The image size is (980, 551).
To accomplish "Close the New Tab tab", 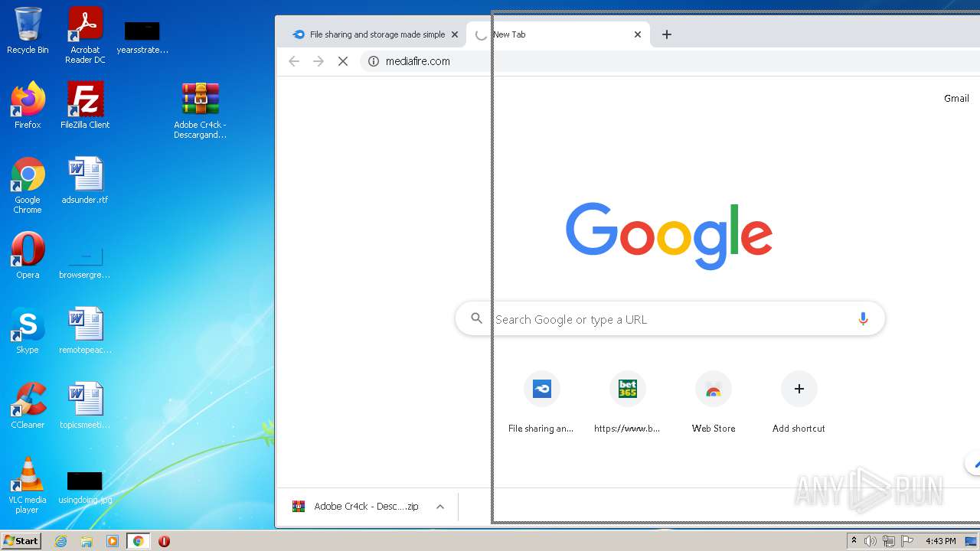I will click(638, 34).
